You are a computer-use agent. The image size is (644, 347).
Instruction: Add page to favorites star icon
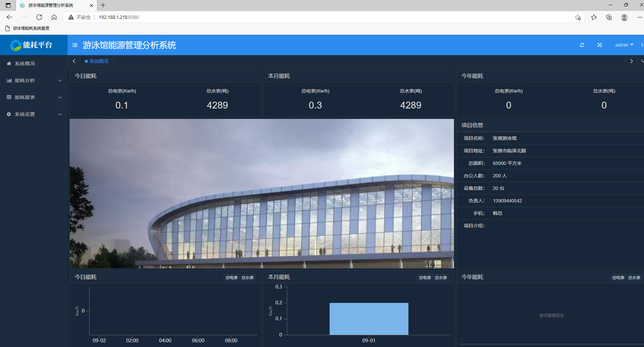(x=578, y=17)
